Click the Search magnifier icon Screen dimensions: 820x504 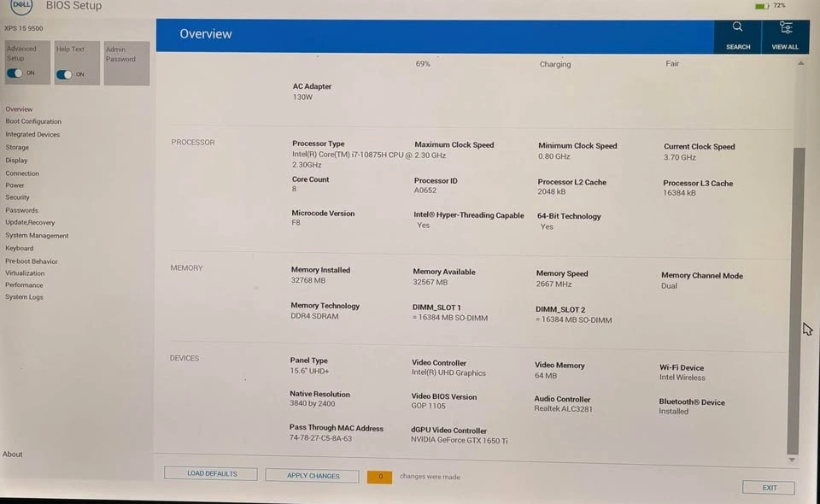pyautogui.click(x=738, y=28)
